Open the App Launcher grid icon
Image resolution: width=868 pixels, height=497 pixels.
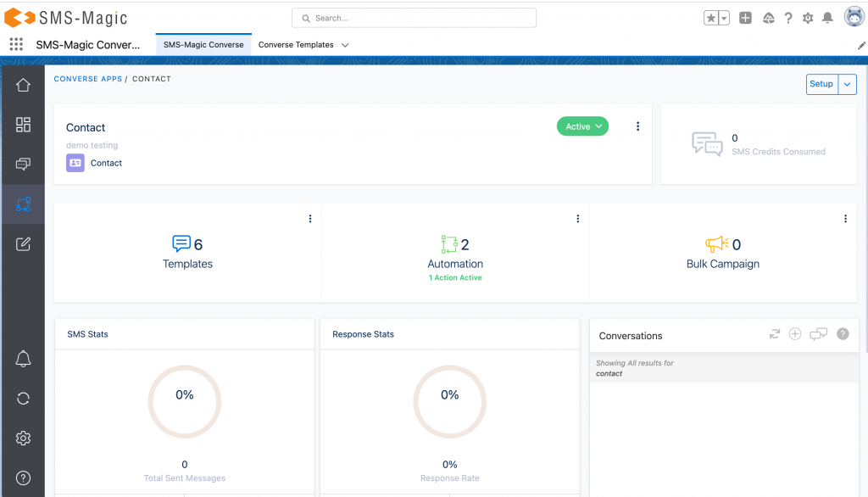point(16,44)
